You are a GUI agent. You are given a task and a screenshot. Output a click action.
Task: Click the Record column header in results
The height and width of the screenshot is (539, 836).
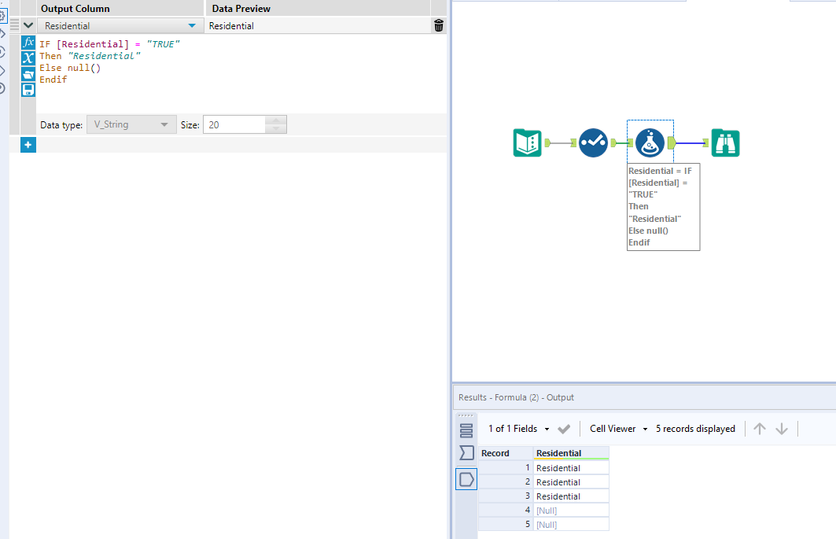(505, 453)
